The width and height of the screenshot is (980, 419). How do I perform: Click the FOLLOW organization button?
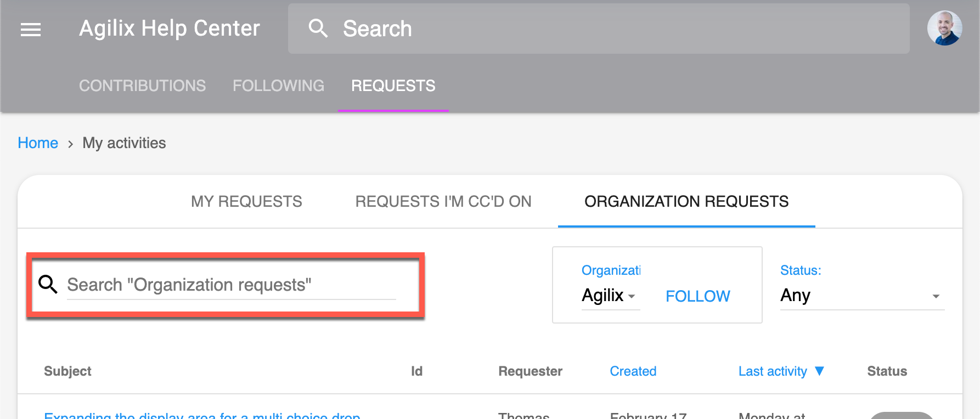pyautogui.click(x=698, y=296)
